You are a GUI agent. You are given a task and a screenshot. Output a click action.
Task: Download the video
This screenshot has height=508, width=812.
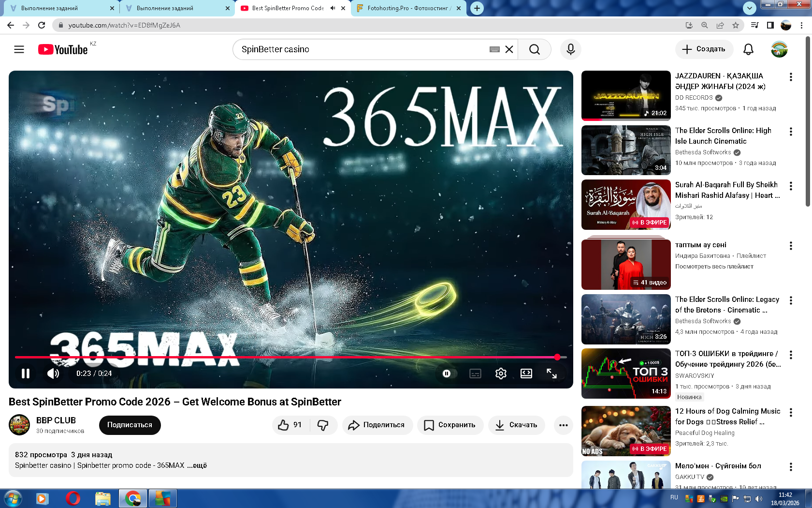(x=516, y=425)
